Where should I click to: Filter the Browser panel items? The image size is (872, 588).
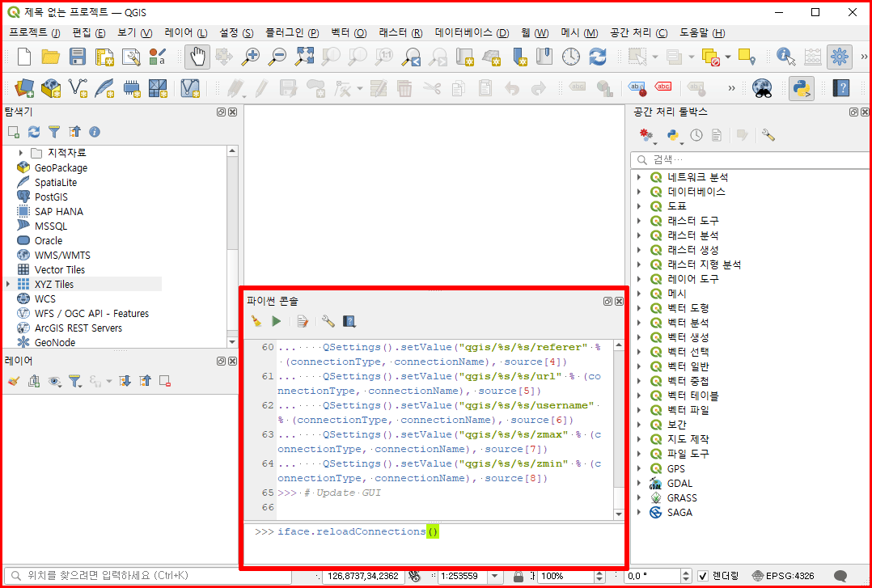click(54, 132)
